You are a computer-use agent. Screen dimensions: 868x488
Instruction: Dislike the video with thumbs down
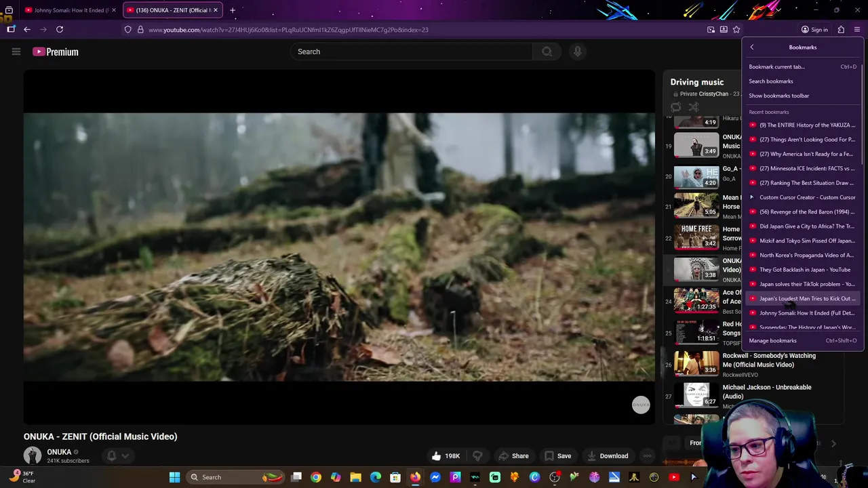pyautogui.click(x=477, y=456)
